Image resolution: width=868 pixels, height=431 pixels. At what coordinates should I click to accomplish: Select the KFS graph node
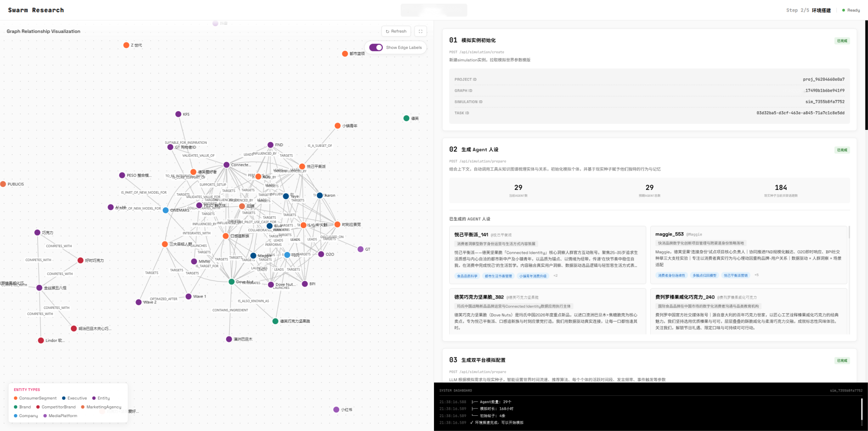[x=178, y=114]
